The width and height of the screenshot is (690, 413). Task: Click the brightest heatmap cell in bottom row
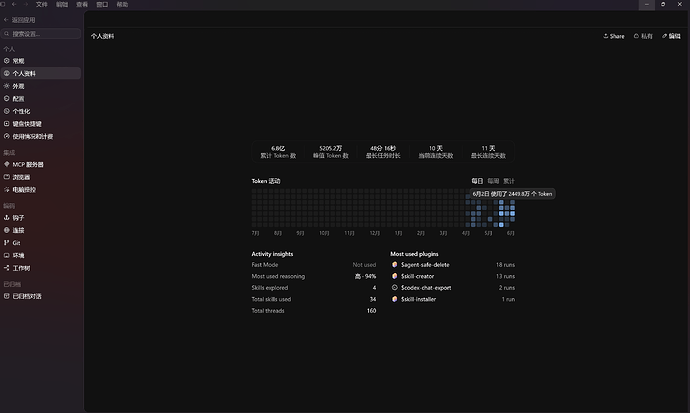pos(501,225)
